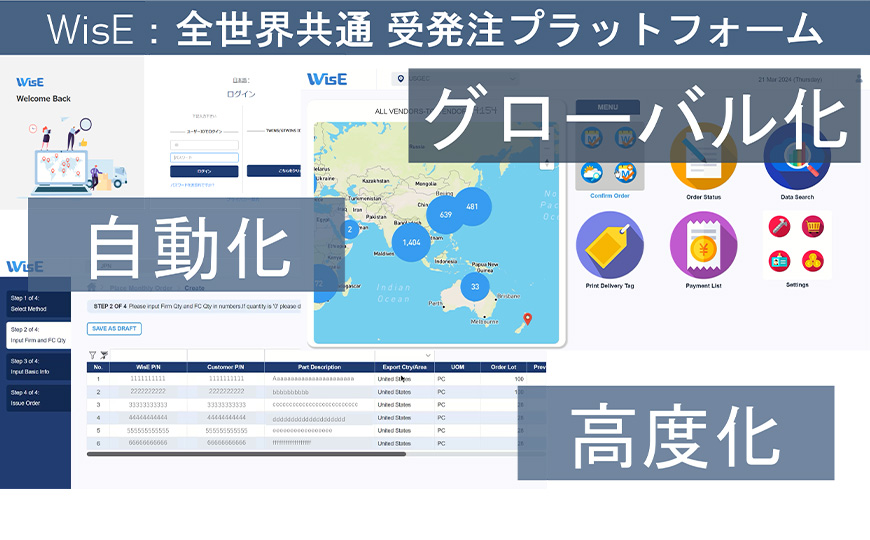Click Customer P/N cell 2222222222 in row 2
This screenshot has width=870, height=540.
226,391
